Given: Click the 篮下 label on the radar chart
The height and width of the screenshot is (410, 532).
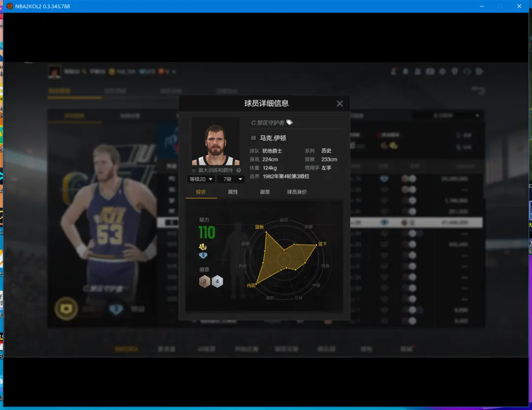Looking at the screenshot, I should (x=323, y=244).
